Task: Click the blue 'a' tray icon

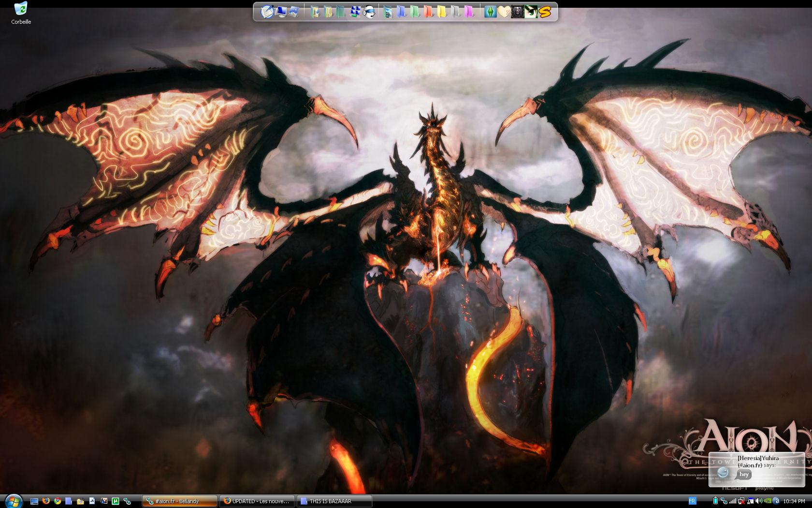Action: click(776, 501)
